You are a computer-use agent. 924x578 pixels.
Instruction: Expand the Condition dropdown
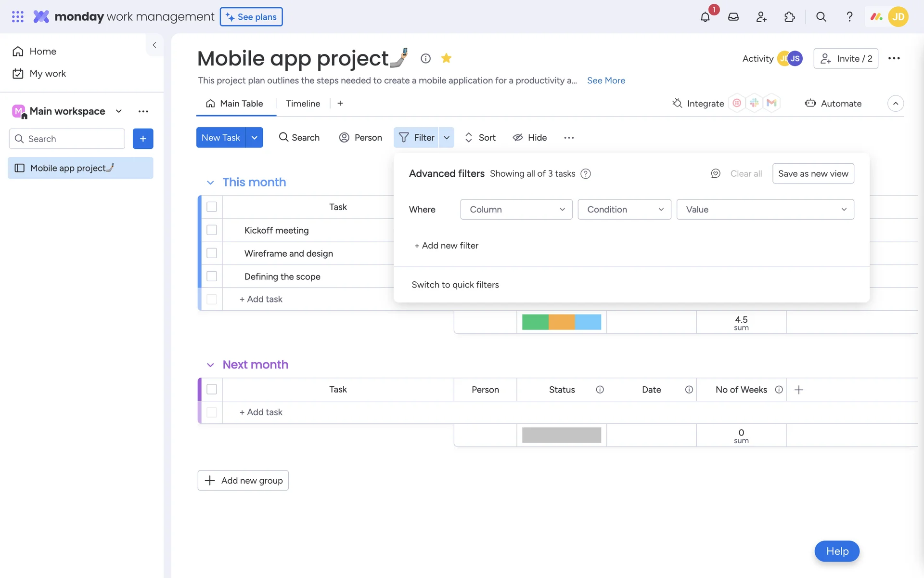[624, 210]
